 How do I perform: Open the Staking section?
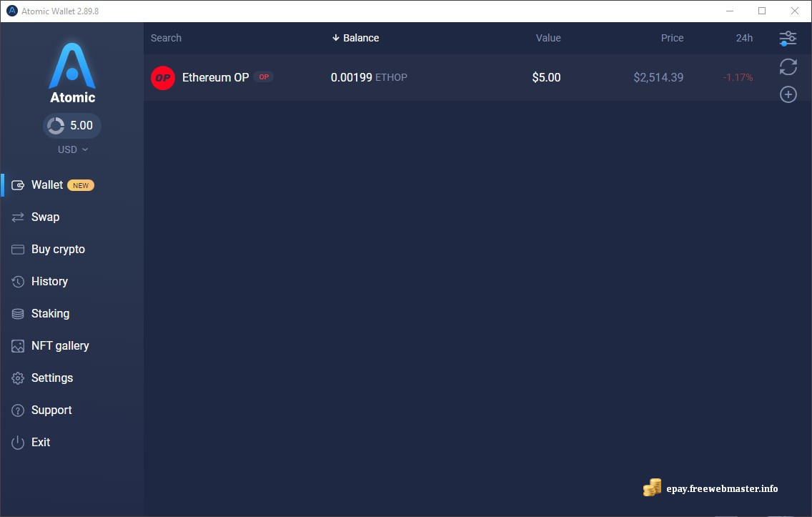point(50,313)
